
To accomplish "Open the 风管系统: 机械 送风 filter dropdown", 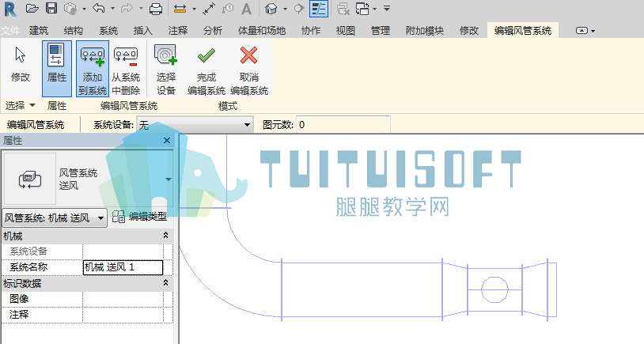I will (55, 218).
